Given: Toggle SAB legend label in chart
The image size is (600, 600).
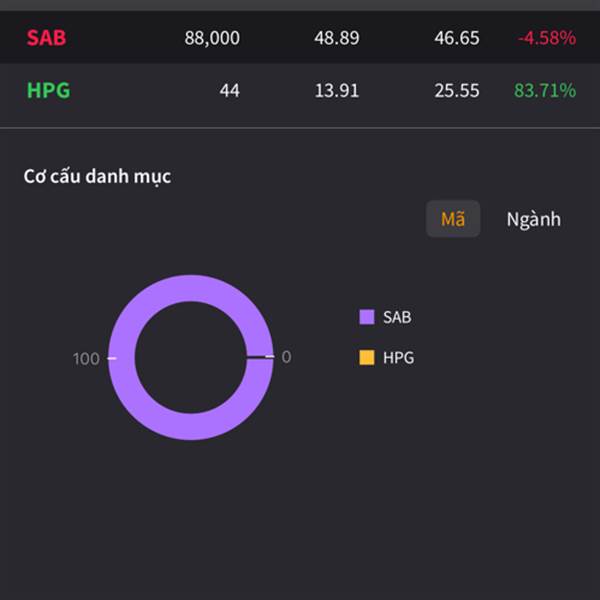Looking at the screenshot, I should [397, 317].
